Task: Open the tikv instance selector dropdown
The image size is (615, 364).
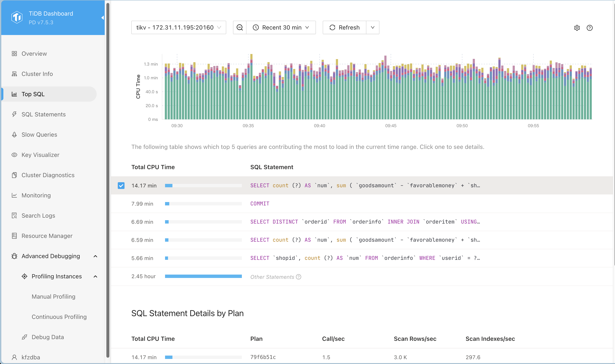Action: pos(179,27)
